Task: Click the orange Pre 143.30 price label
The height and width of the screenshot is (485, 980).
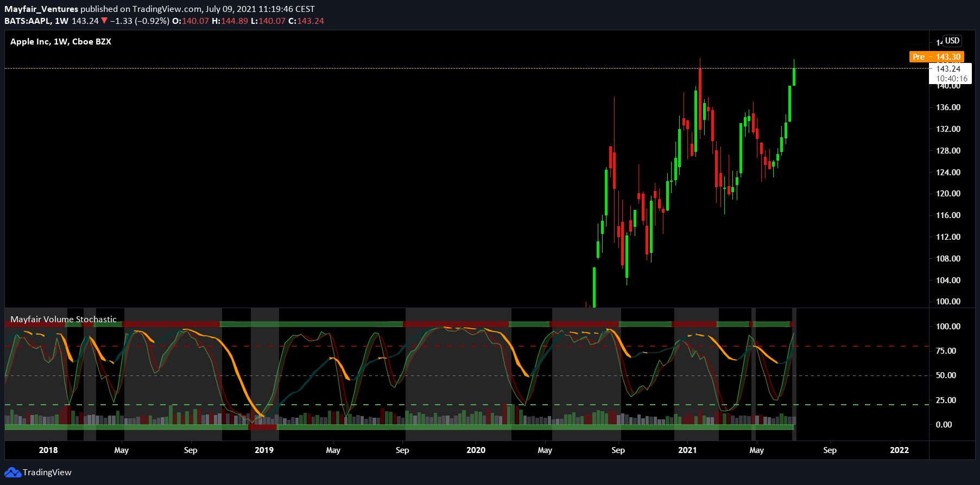Action: click(x=937, y=57)
